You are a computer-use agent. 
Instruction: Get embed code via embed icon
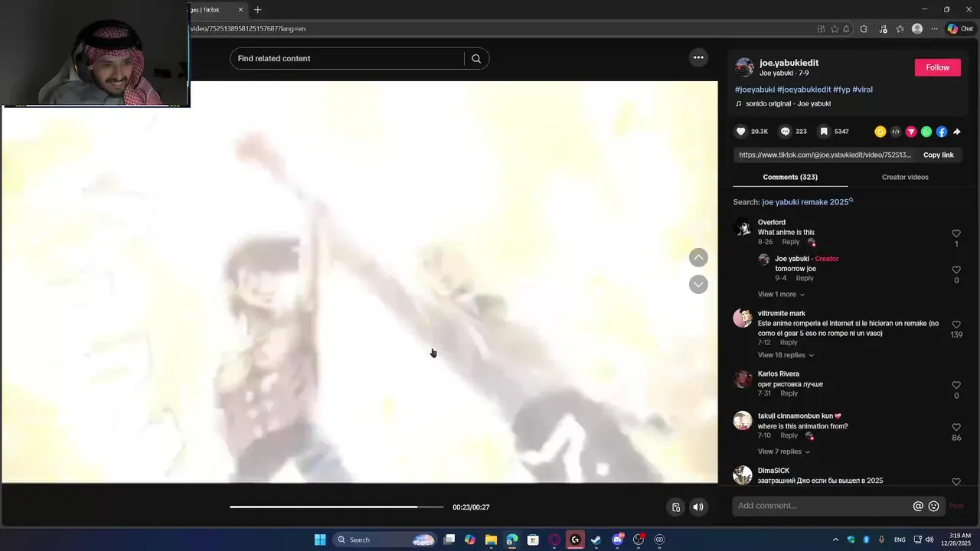(896, 132)
